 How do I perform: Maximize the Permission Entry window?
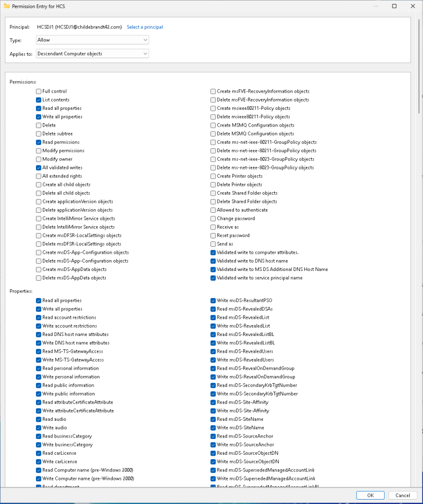tap(394, 6)
